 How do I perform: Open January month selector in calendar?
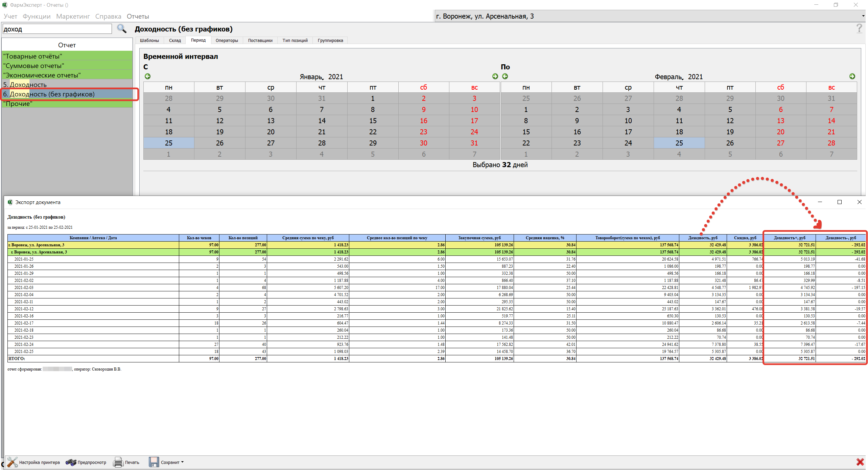pos(312,77)
